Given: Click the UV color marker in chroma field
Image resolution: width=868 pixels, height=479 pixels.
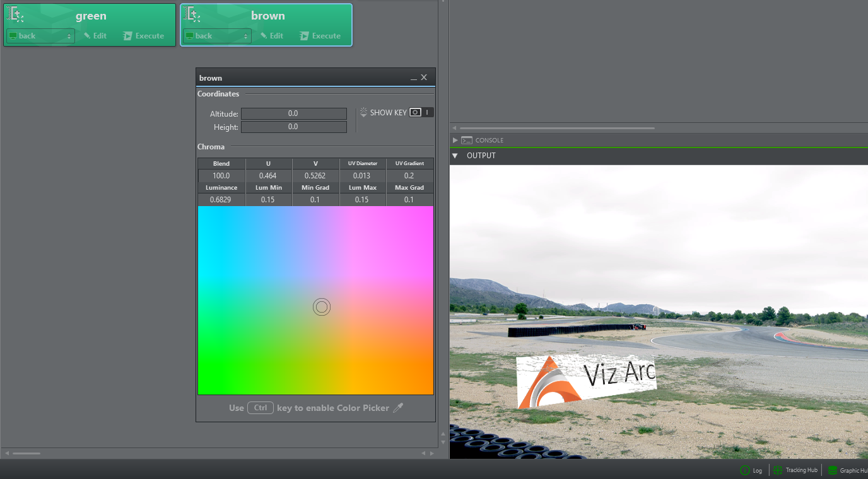Looking at the screenshot, I should (x=322, y=307).
